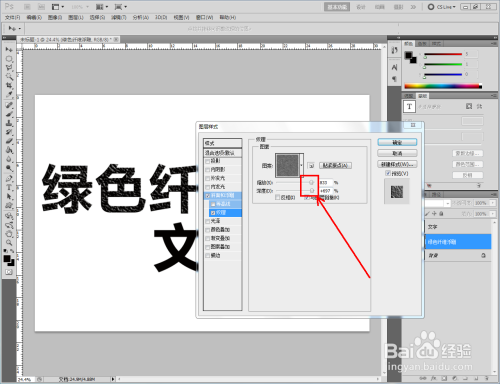The width and height of the screenshot is (500, 384).
Task: Select the History Brush tool
Action: 9,132
